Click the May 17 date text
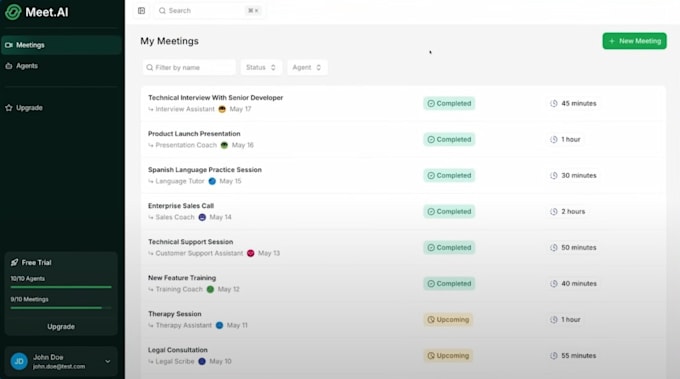 (x=240, y=109)
